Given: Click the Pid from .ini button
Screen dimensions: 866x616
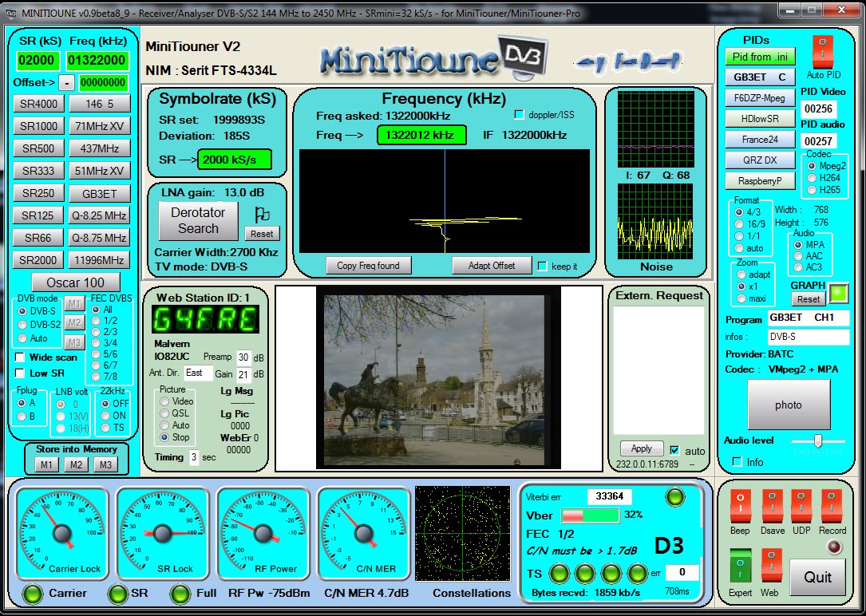Looking at the screenshot, I should coord(760,57).
